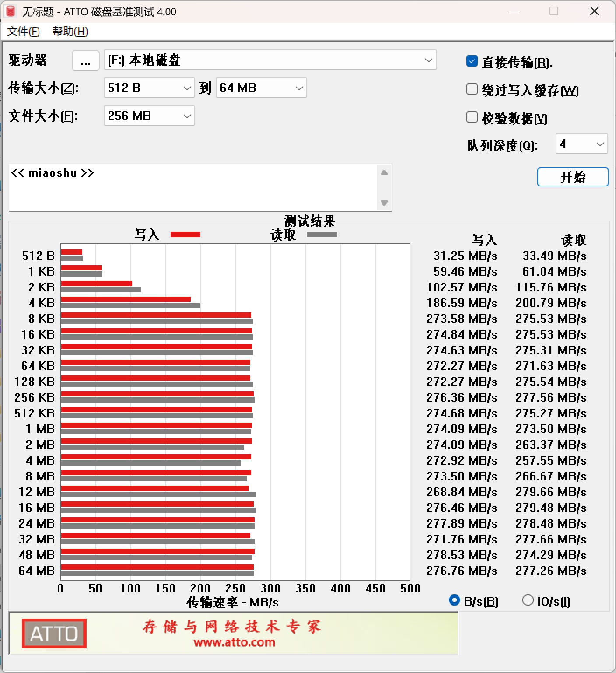Viewport: 616px width, 673px height.
Task: Click the 12 MB read value 279.66 MB/s
Action: [x=551, y=492]
